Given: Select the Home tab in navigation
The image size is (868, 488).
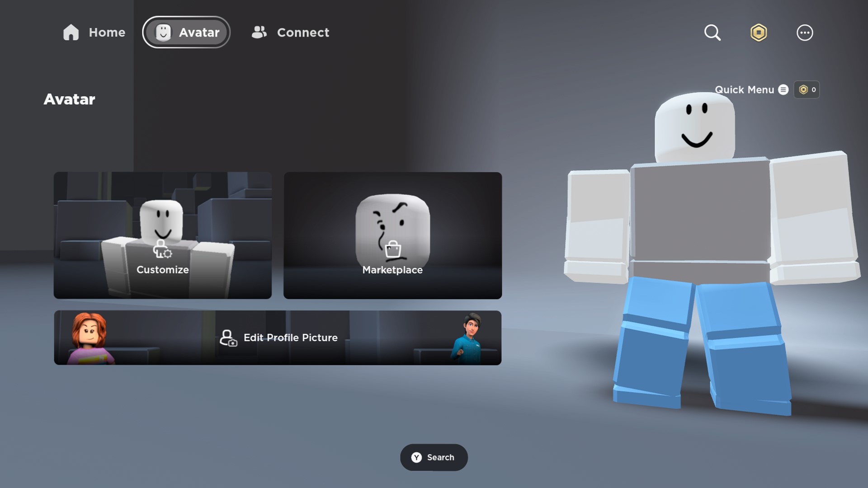Looking at the screenshot, I should click(x=93, y=32).
